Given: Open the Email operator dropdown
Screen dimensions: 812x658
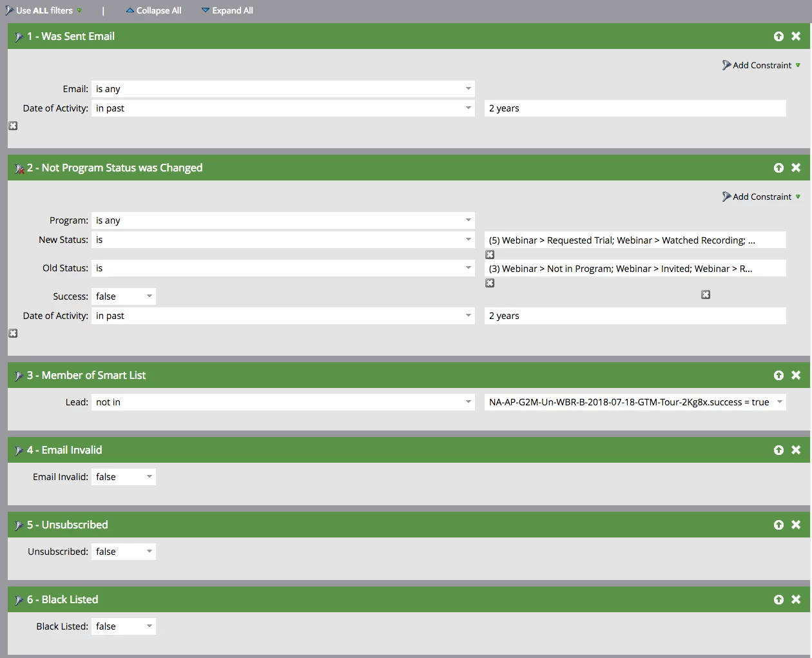Looking at the screenshot, I should [283, 89].
